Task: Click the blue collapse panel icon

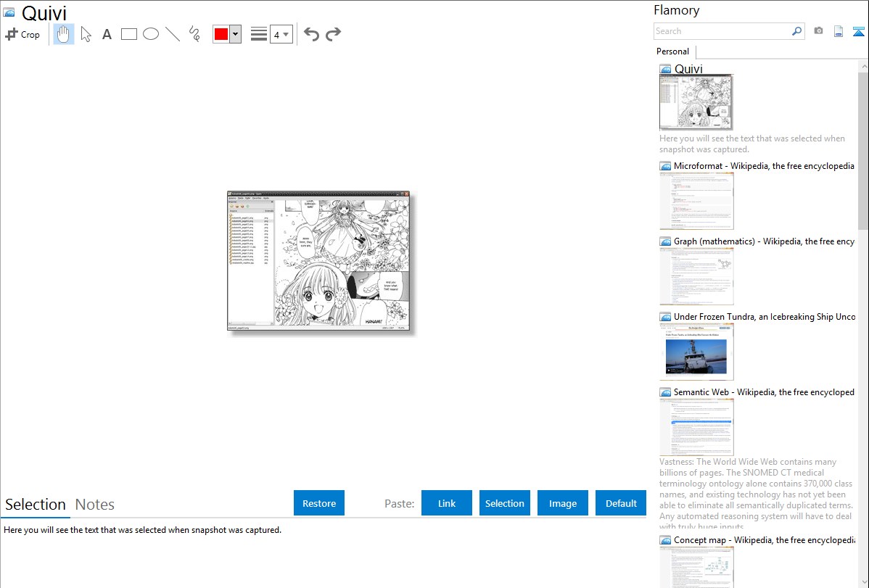Action: pyautogui.click(x=858, y=31)
